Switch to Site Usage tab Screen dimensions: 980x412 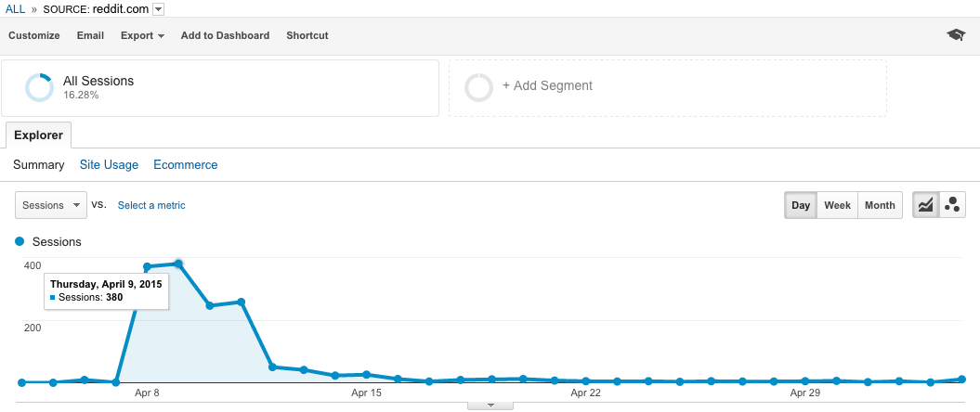pos(109,165)
